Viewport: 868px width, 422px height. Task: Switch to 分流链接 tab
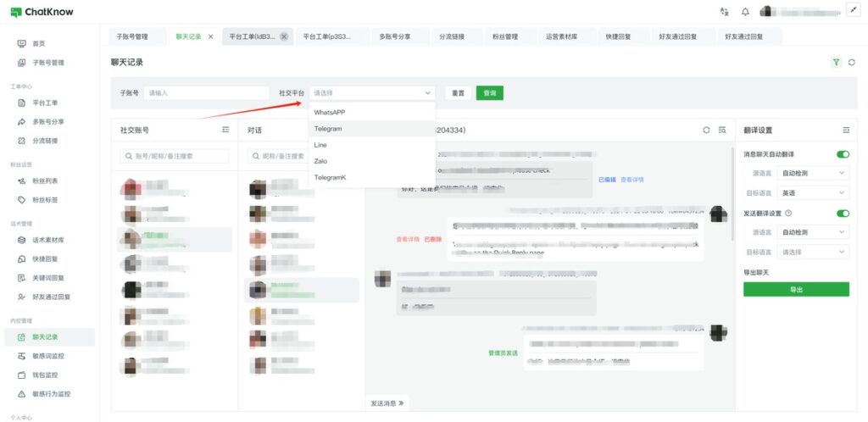click(457, 36)
